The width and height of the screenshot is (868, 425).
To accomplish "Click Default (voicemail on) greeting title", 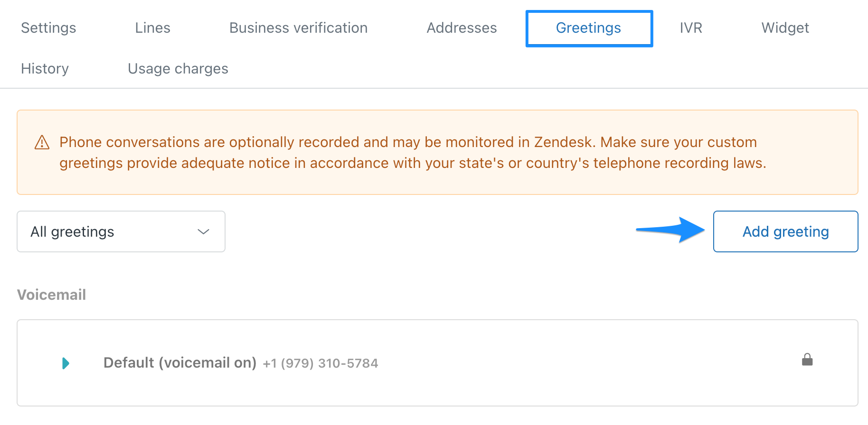I will click(180, 363).
